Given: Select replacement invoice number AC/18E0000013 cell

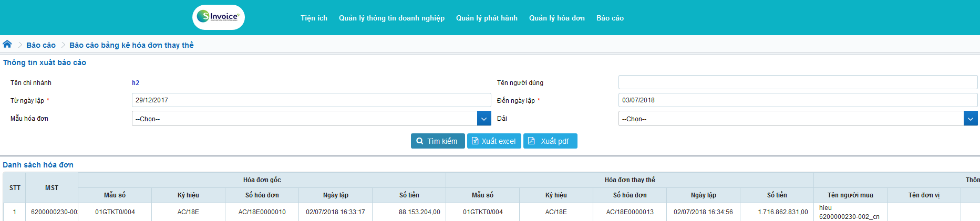Looking at the screenshot, I should click(630, 212).
